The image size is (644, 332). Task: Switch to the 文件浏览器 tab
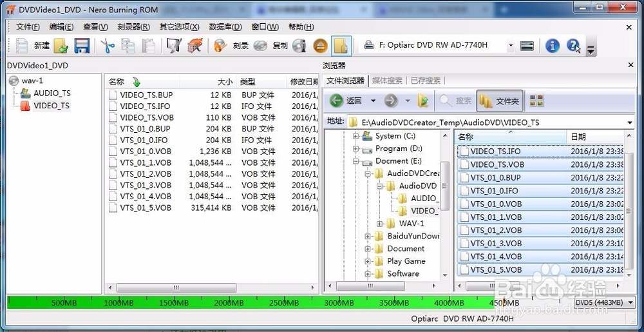(x=345, y=81)
